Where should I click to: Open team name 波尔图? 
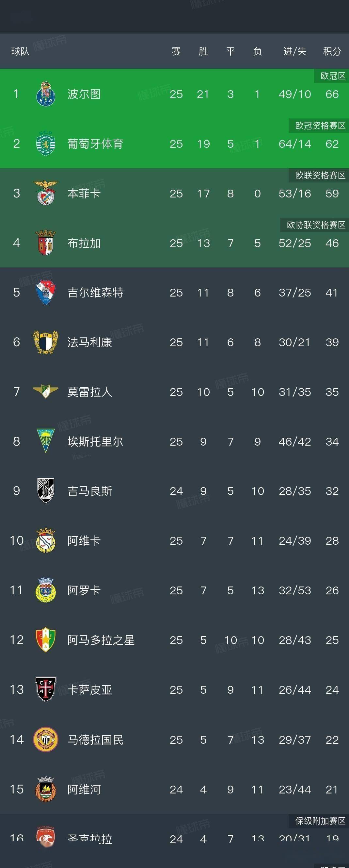click(x=84, y=94)
